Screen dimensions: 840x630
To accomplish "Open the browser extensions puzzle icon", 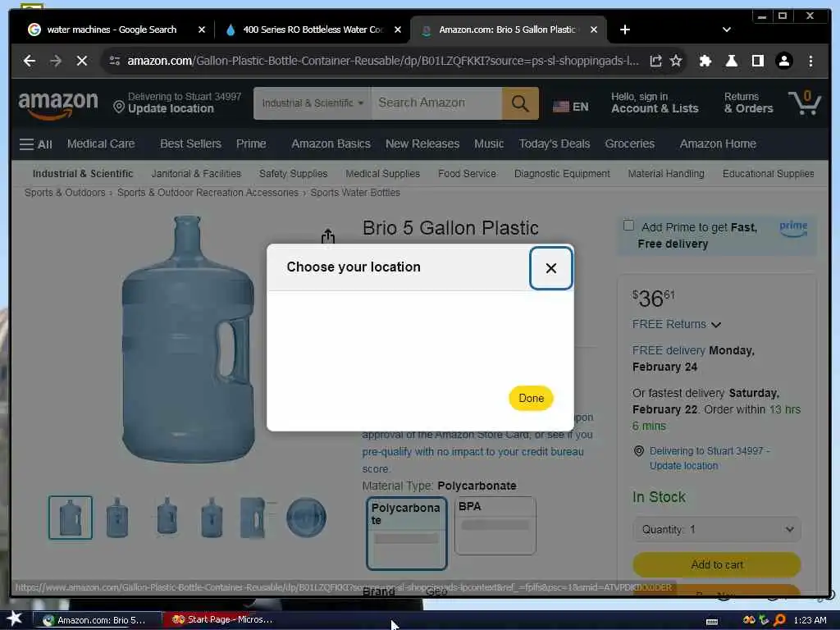I will pyautogui.click(x=705, y=61).
